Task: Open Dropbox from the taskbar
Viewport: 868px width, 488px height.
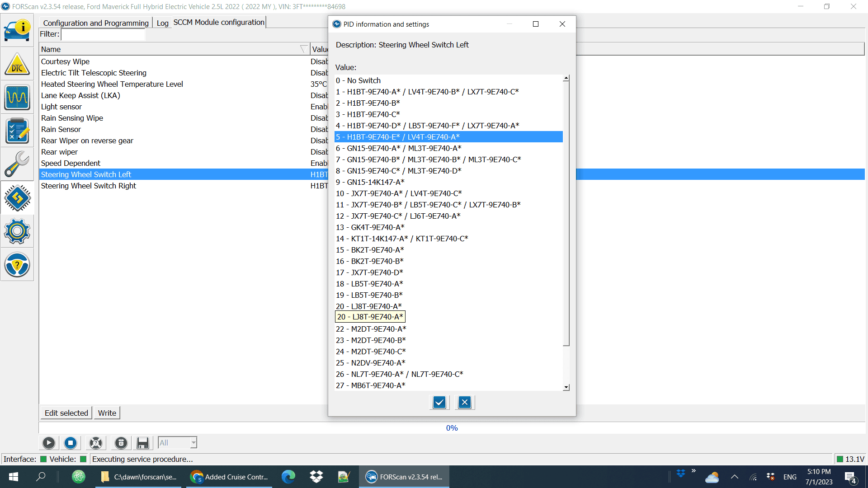Action: [316, 477]
